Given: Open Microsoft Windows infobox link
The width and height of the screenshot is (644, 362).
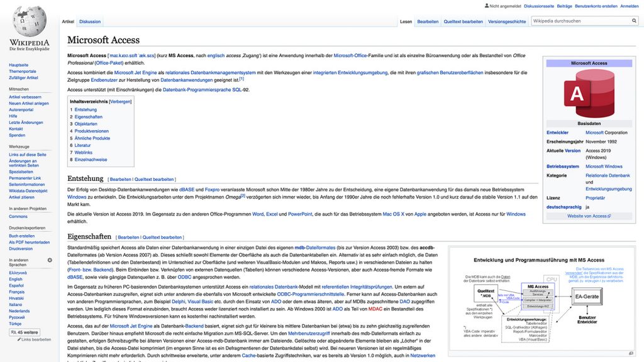Looking at the screenshot, I should coord(604,166).
